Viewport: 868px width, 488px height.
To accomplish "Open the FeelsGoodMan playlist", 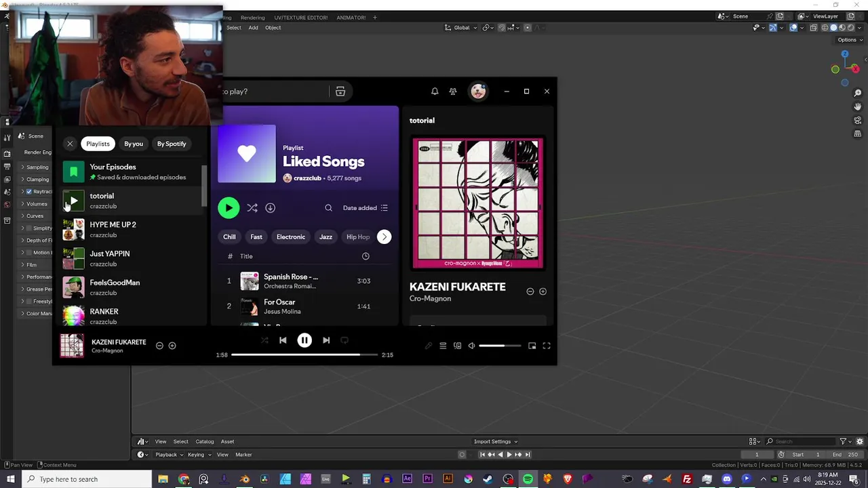I will pyautogui.click(x=132, y=287).
